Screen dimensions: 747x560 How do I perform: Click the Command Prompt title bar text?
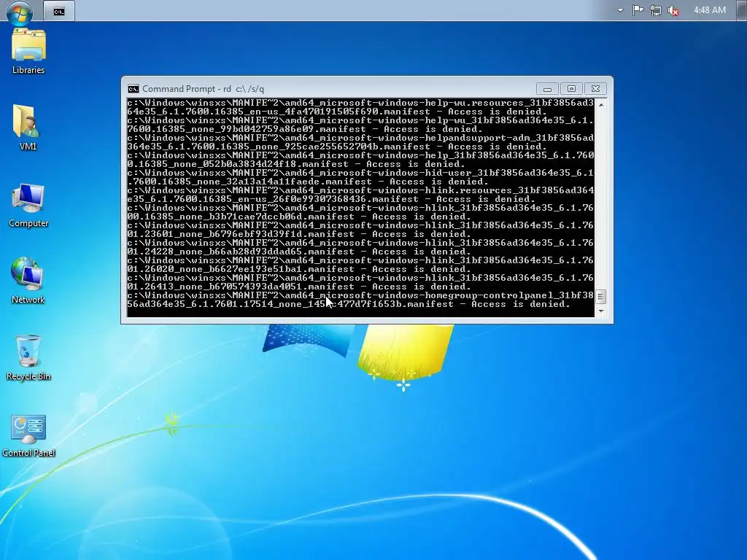pyautogui.click(x=203, y=89)
